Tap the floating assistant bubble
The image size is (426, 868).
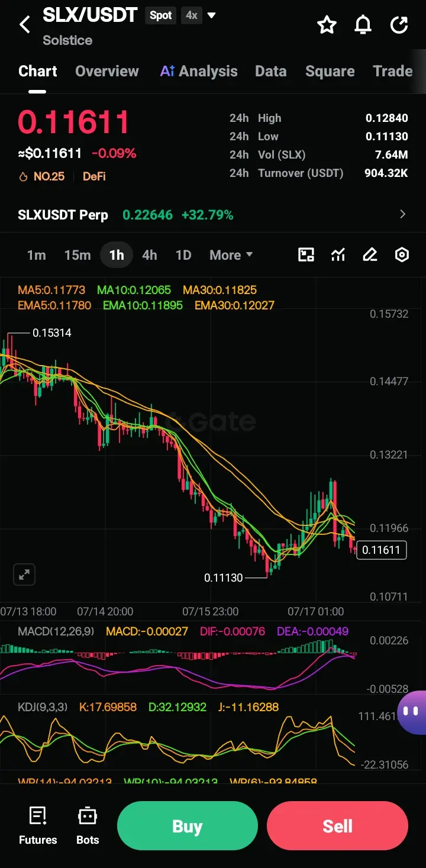pyautogui.click(x=412, y=712)
